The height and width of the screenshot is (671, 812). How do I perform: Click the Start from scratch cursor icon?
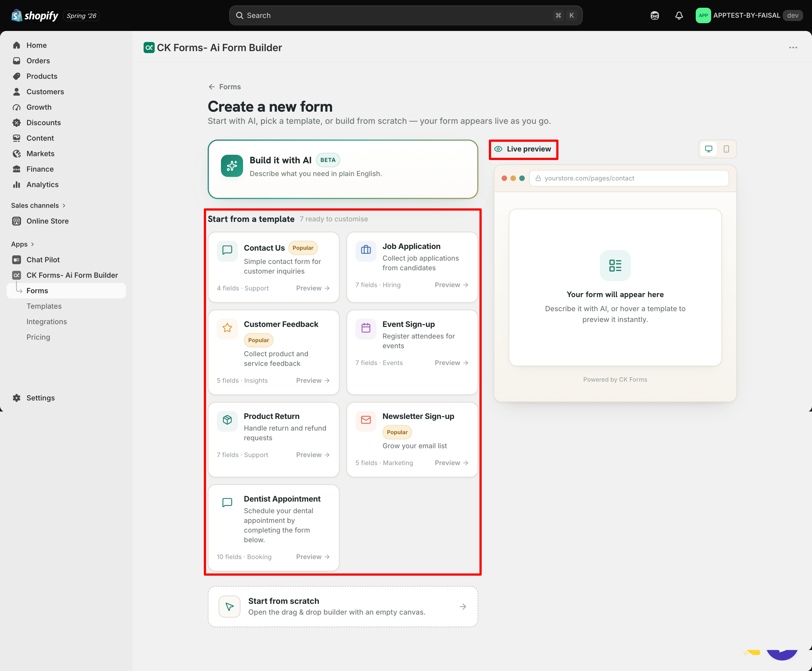click(x=230, y=607)
